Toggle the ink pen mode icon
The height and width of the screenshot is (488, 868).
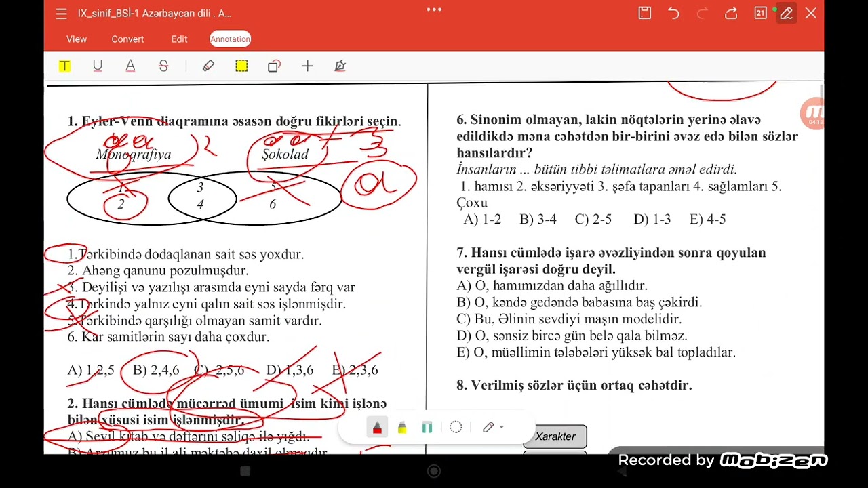tap(786, 13)
